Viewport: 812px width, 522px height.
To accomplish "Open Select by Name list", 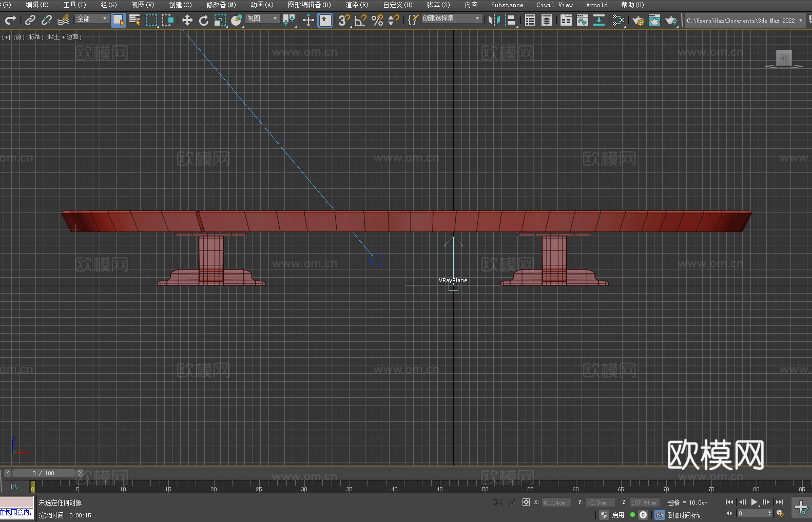I will click(x=135, y=20).
